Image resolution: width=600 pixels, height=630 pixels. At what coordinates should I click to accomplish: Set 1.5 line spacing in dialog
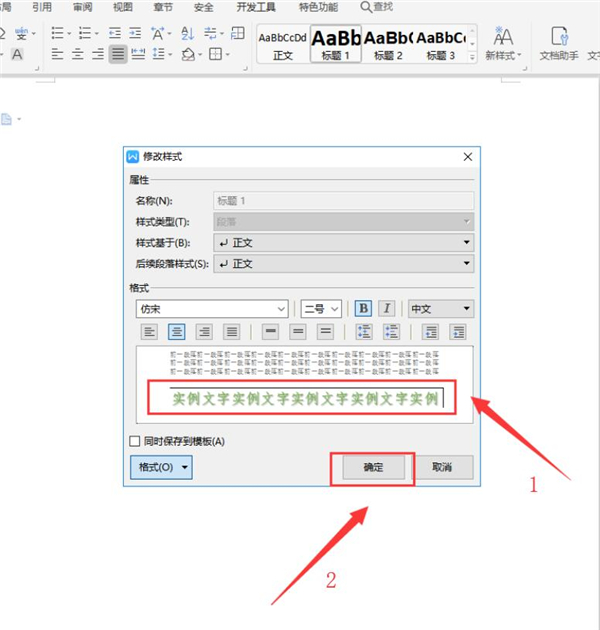tap(298, 332)
